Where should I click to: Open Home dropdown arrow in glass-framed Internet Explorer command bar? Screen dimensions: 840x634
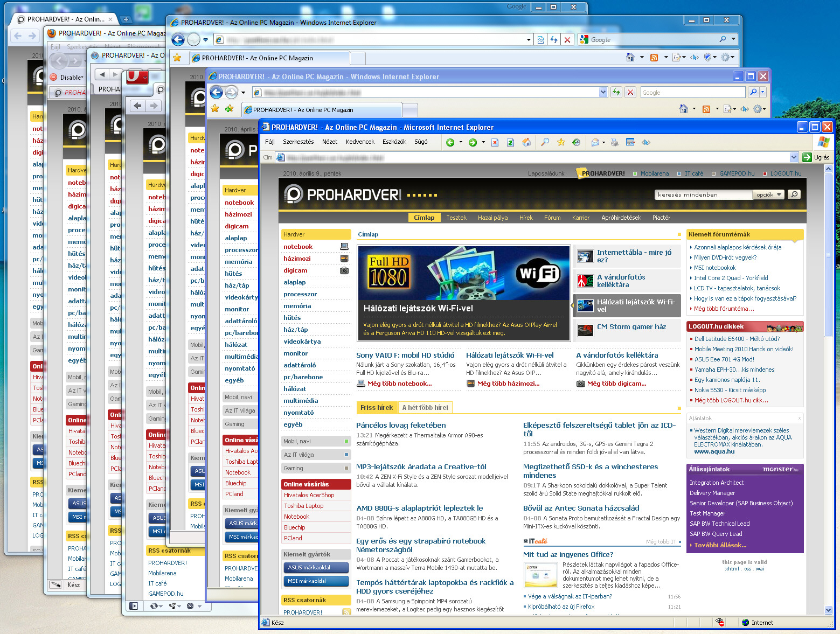[x=642, y=57]
